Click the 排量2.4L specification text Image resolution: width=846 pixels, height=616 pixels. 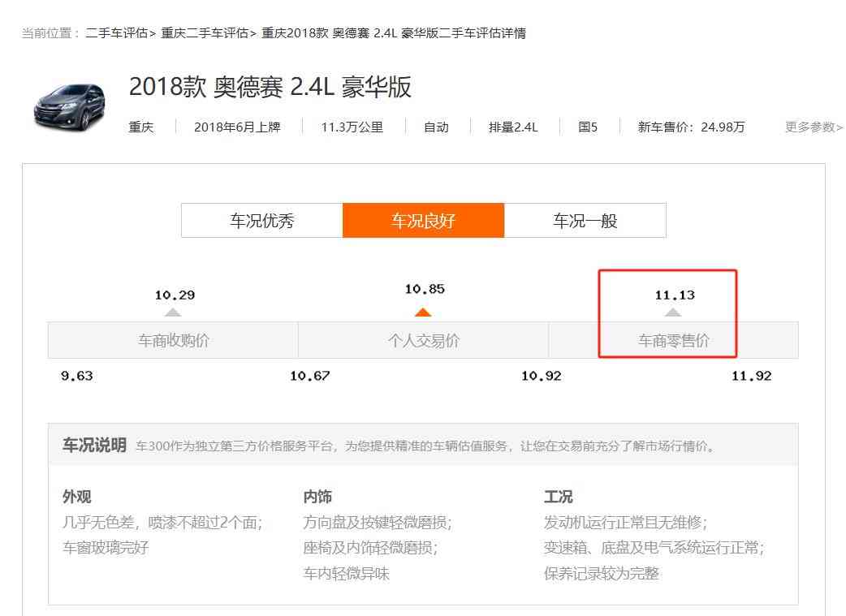pos(516,127)
